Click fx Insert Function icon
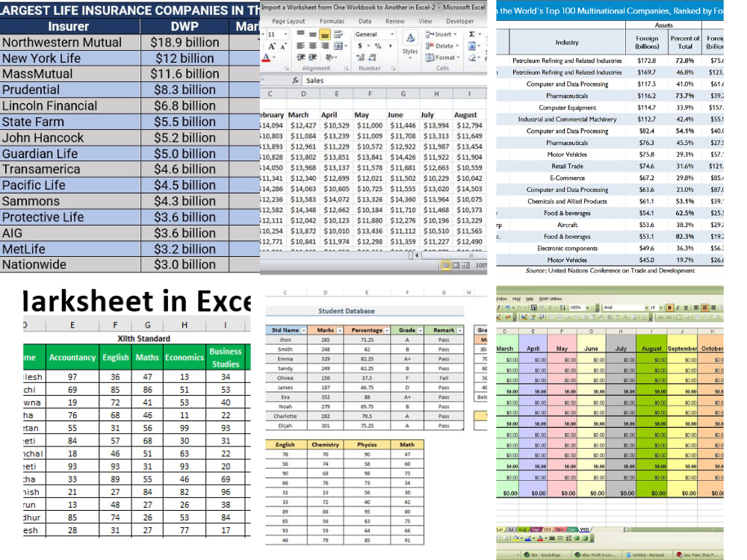 coord(295,81)
